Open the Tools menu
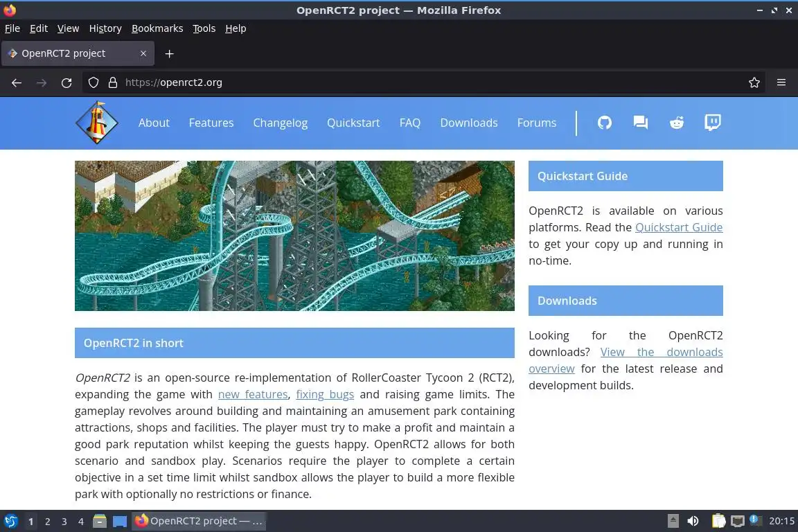 pos(204,28)
